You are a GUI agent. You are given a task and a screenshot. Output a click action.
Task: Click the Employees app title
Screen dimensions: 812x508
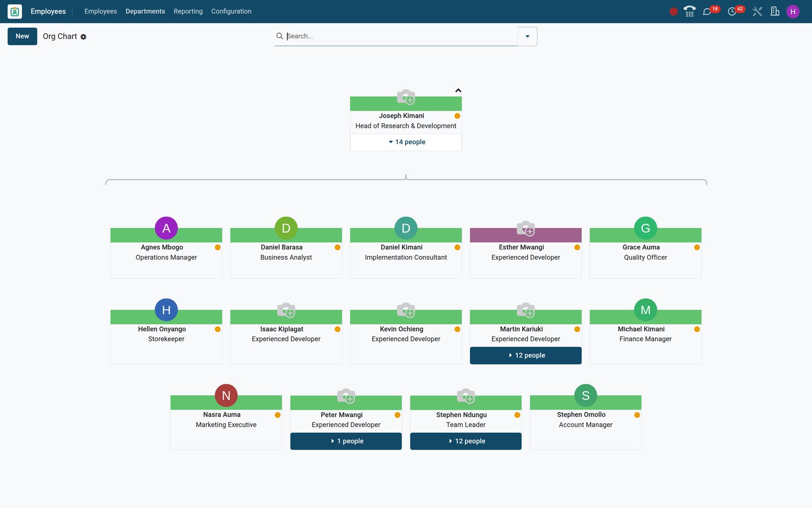tap(48, 11)
